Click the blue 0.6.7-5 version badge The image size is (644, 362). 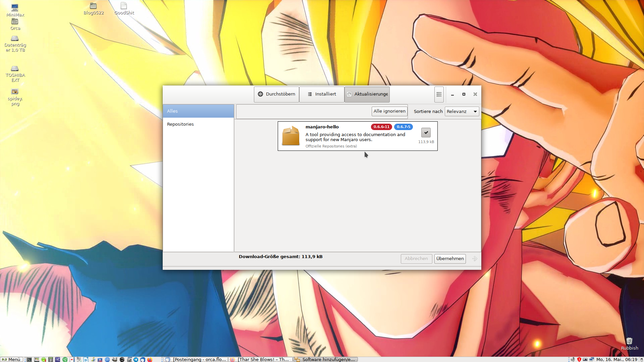(403, 127)
